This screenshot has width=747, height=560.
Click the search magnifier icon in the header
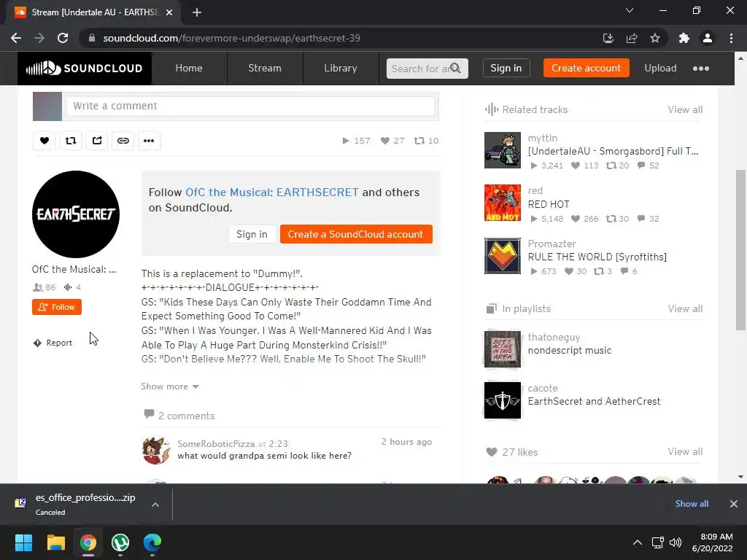pos(455,68)
